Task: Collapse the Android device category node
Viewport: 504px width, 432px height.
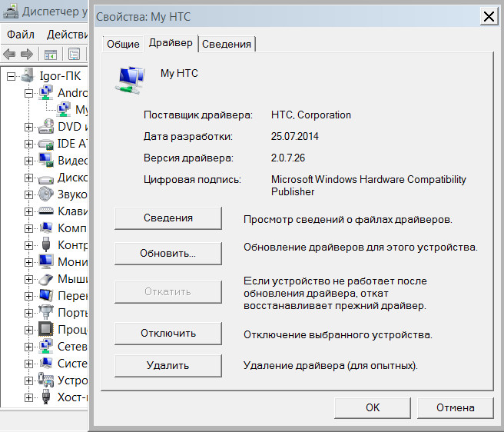Action: point(28,93)
